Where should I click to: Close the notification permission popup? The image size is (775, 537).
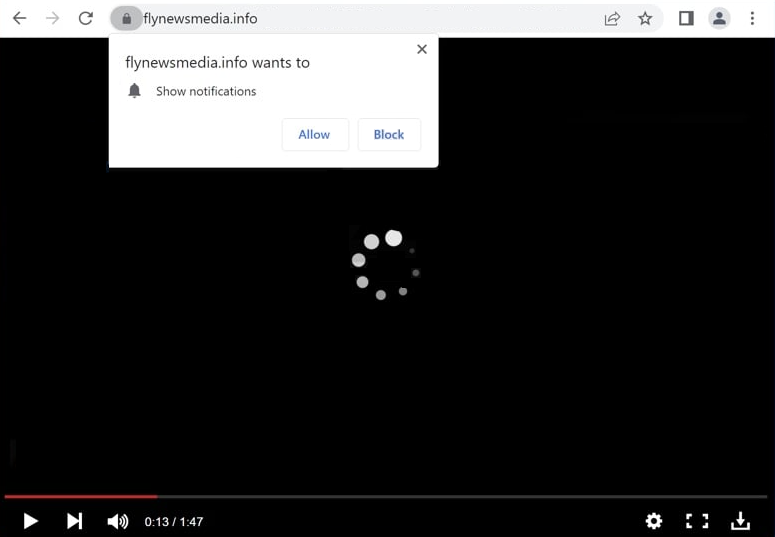pos(422,49)
